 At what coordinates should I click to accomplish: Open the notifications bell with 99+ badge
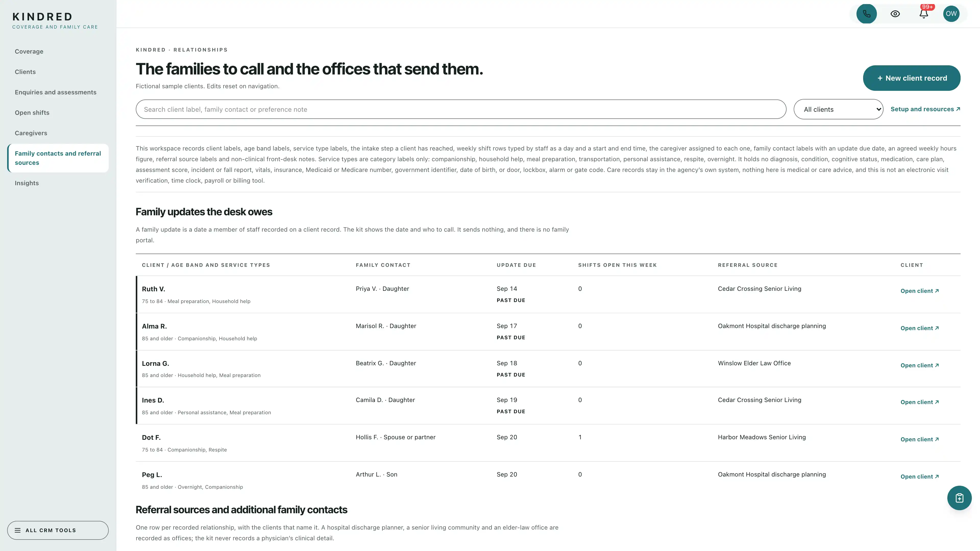point(923,14)
